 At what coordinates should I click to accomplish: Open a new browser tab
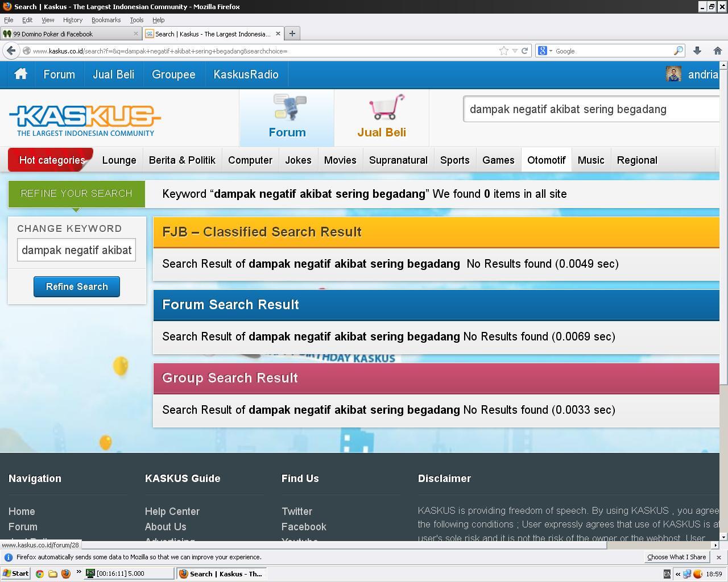pyautogui.click(x=292, y=34)
